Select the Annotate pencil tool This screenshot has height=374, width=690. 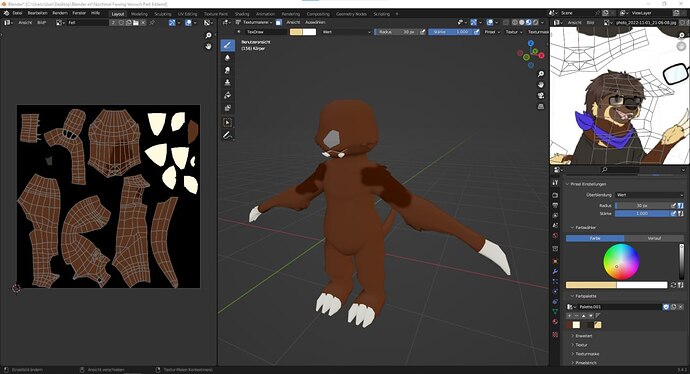(x=228, y=136)
